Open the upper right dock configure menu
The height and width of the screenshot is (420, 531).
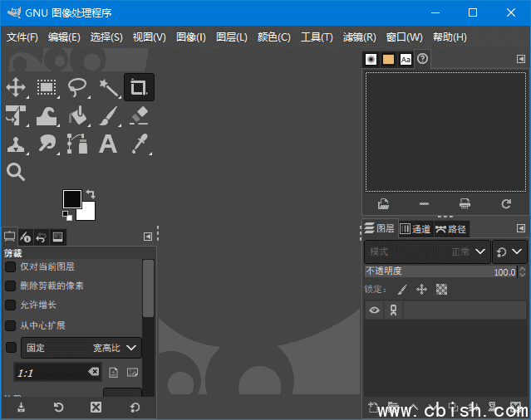521,59
